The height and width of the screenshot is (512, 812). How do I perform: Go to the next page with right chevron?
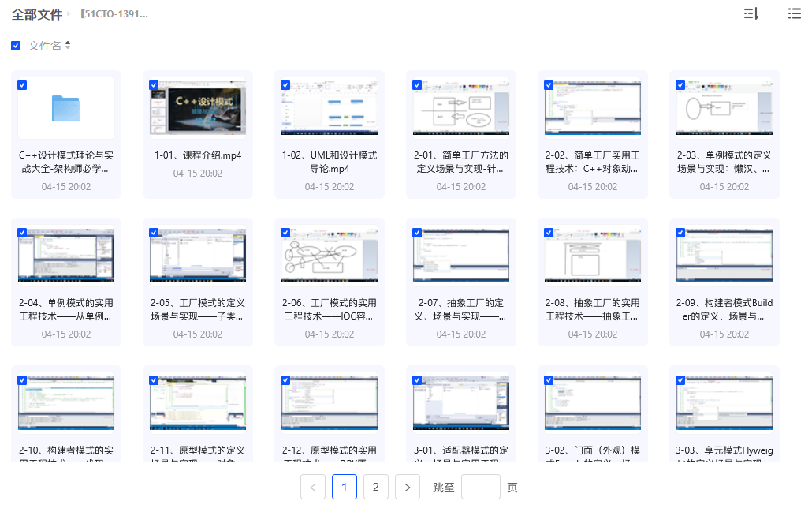(407, 488)
